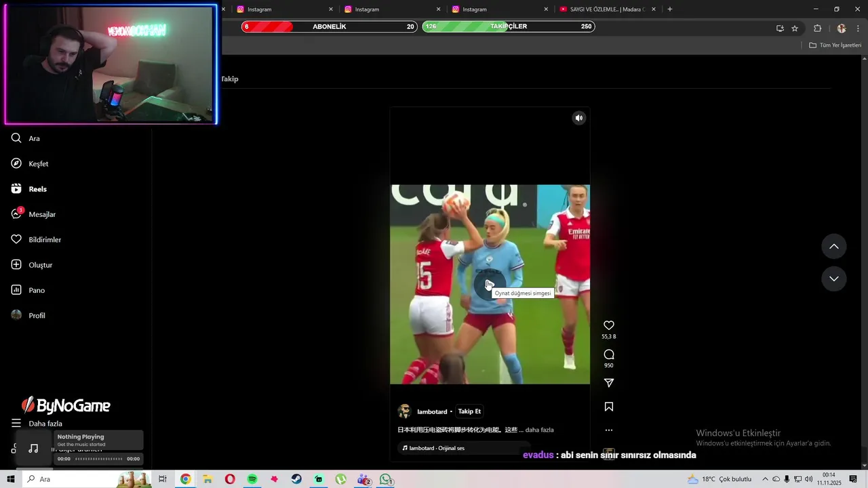Click Oluştur to create a post
Viewport: 868px width, 488px height.
tap(32, 265)
